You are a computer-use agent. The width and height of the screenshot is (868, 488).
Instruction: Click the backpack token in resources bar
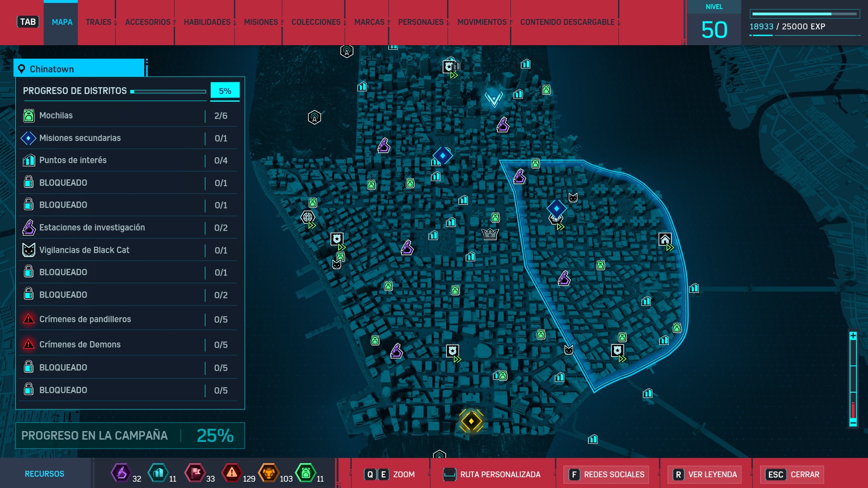(306, 473)
